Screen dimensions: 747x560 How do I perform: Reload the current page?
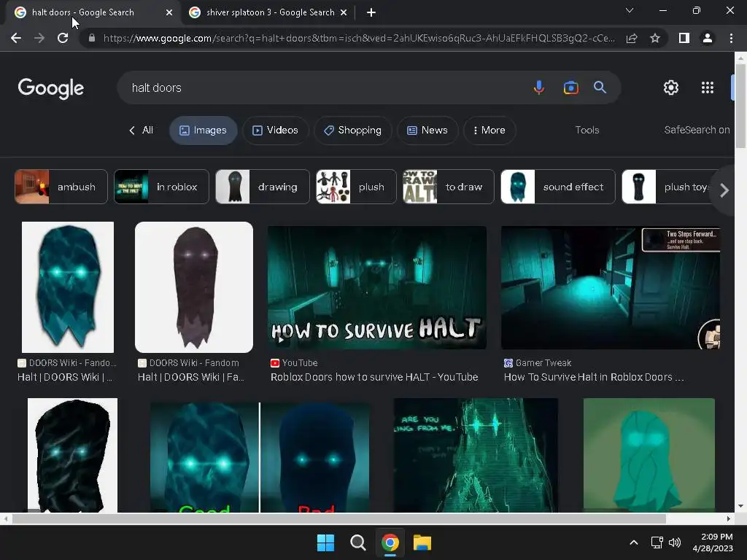[63, 38]
